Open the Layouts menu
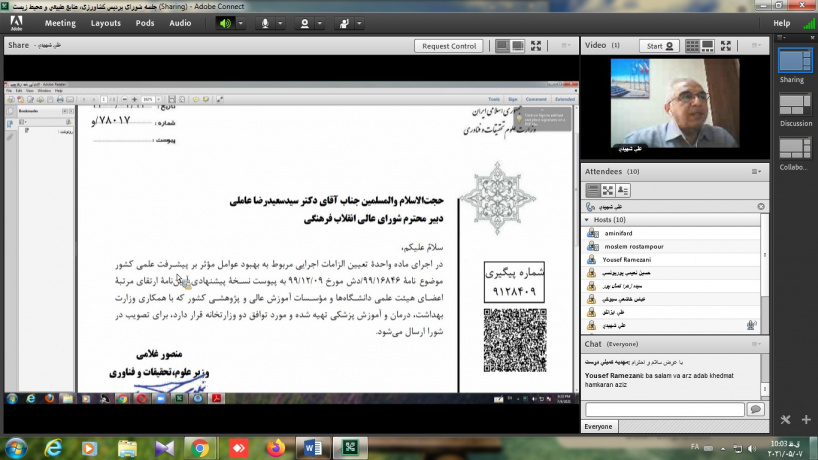Viewport: 818px width, 460px height. [x=105, y=22]
